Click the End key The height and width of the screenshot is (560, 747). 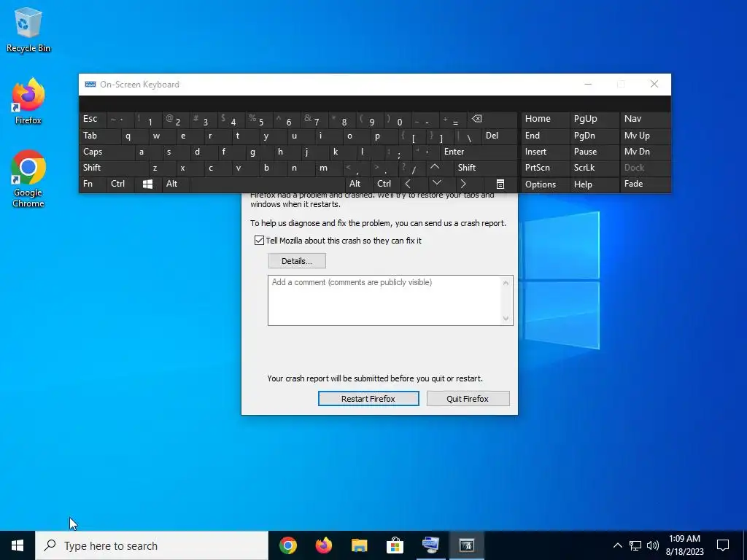point(545,136)
